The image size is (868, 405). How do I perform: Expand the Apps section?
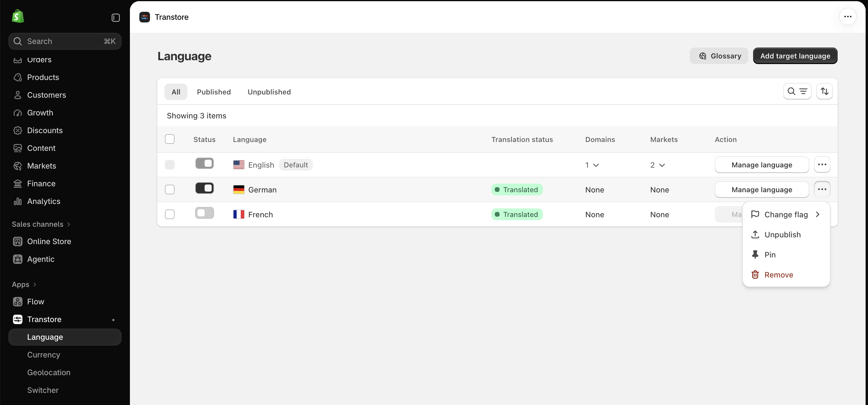coord(24,284)
